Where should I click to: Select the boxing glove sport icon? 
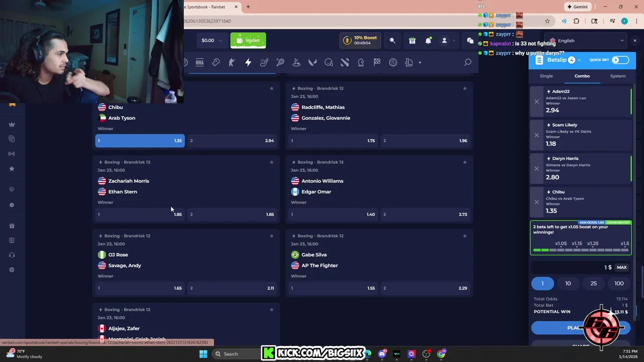pos(216,62)
